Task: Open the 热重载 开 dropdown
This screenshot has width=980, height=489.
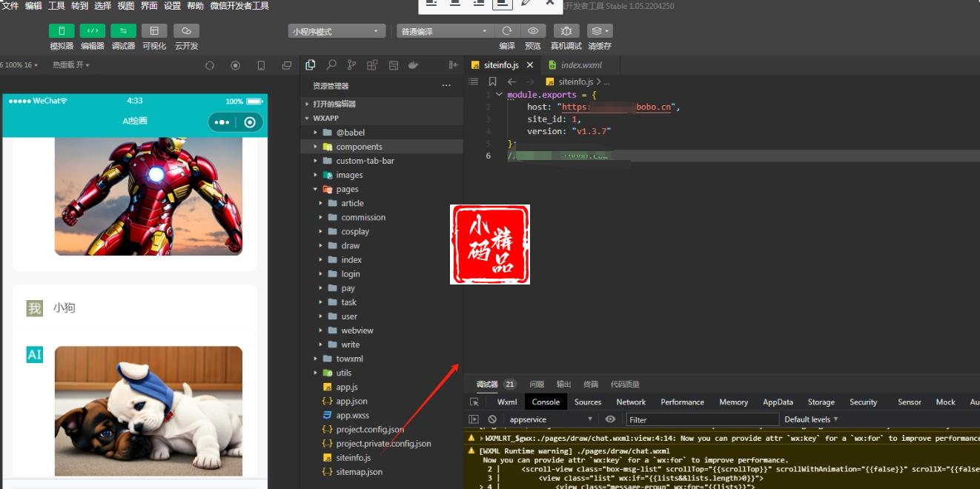Action: (x=71, y=65)
